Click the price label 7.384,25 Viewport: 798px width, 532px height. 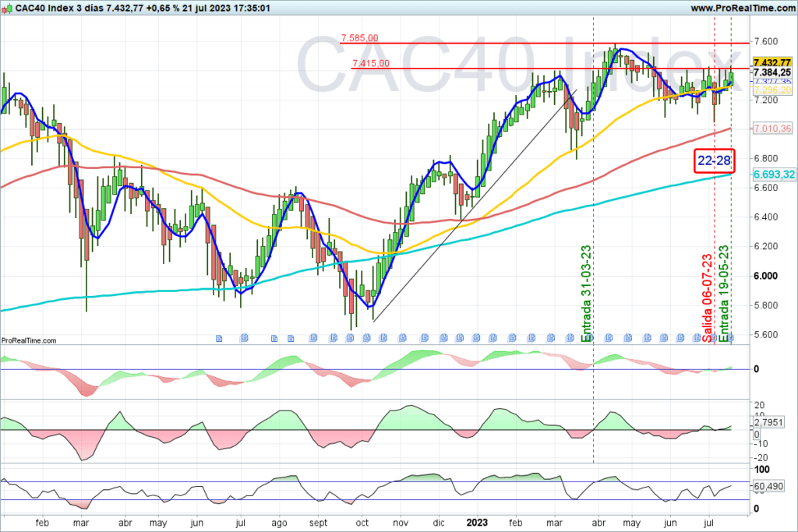point(772,72)
